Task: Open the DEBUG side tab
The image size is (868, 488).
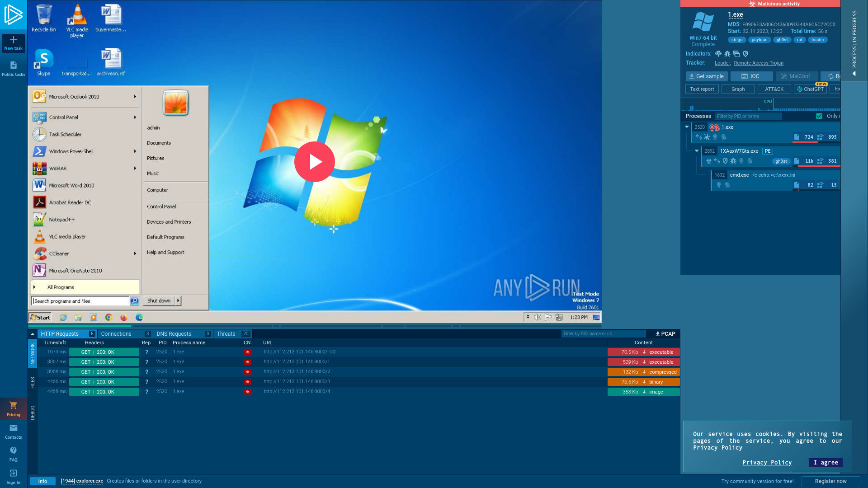Action: (33, 413)
